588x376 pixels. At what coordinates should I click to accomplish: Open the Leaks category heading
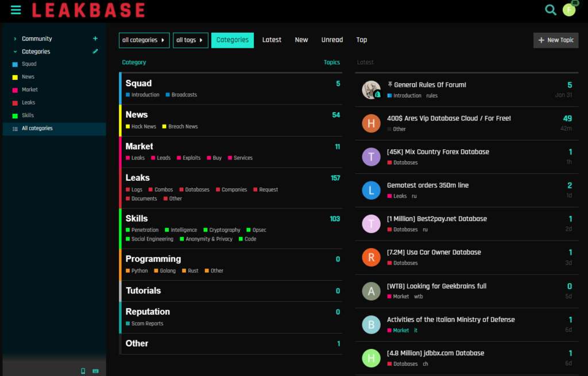point(138,178)
